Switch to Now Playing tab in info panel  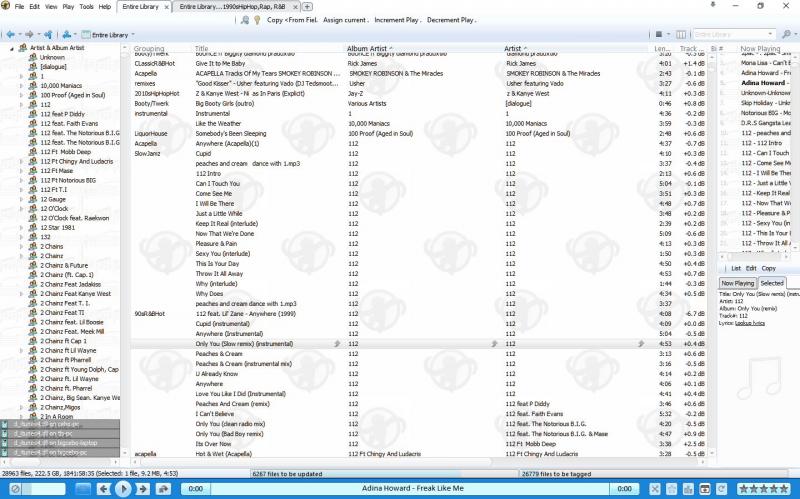pyautogui.click(x=737, y=283)
